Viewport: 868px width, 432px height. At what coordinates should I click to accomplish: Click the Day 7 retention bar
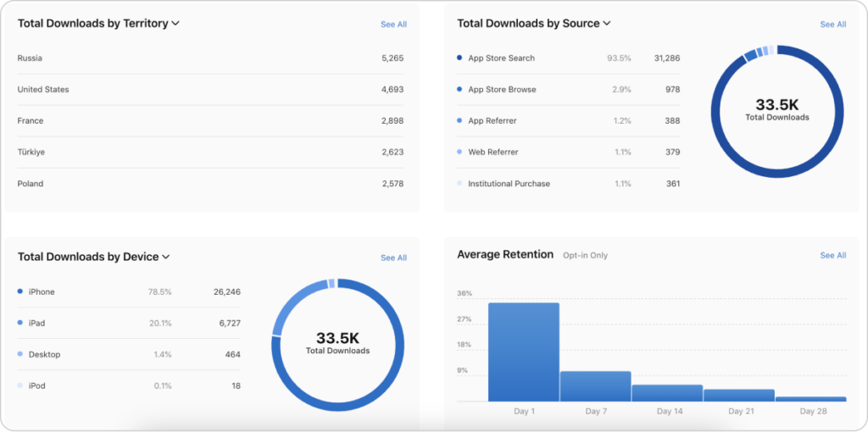point(596,386)
